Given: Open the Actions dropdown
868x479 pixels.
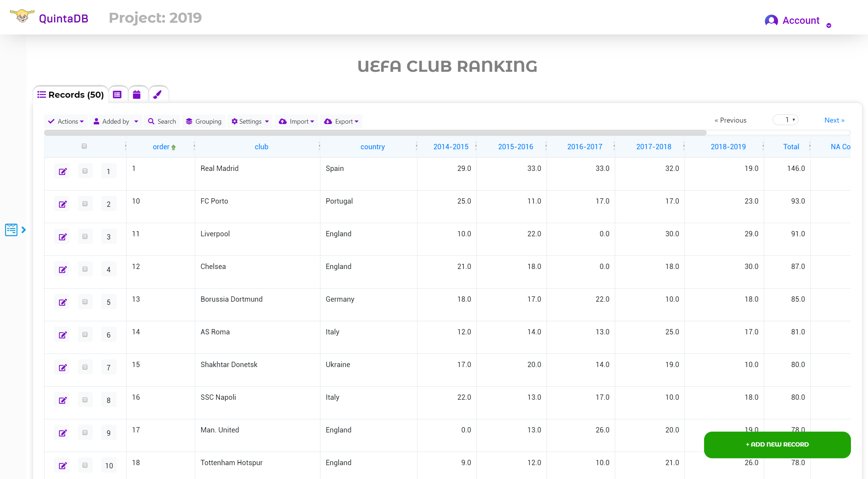Looking at the screenshot, I should [66, 122].
